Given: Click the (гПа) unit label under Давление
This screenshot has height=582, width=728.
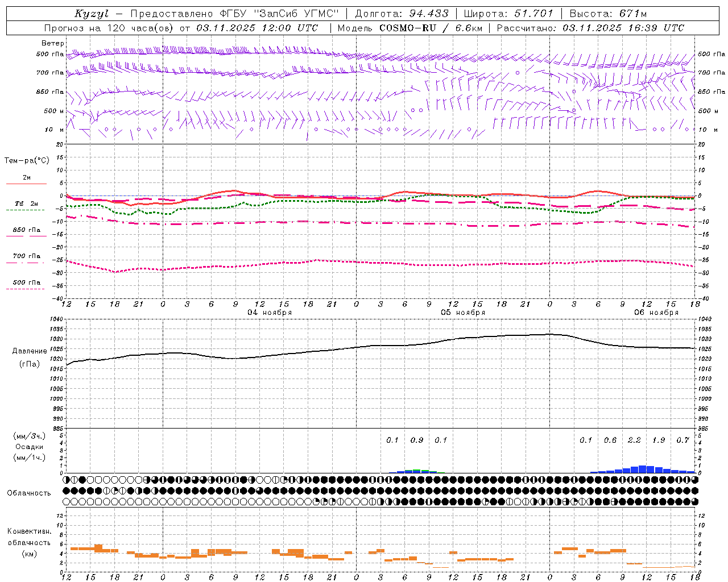Looking at the screenshot, I should [29, 364].
